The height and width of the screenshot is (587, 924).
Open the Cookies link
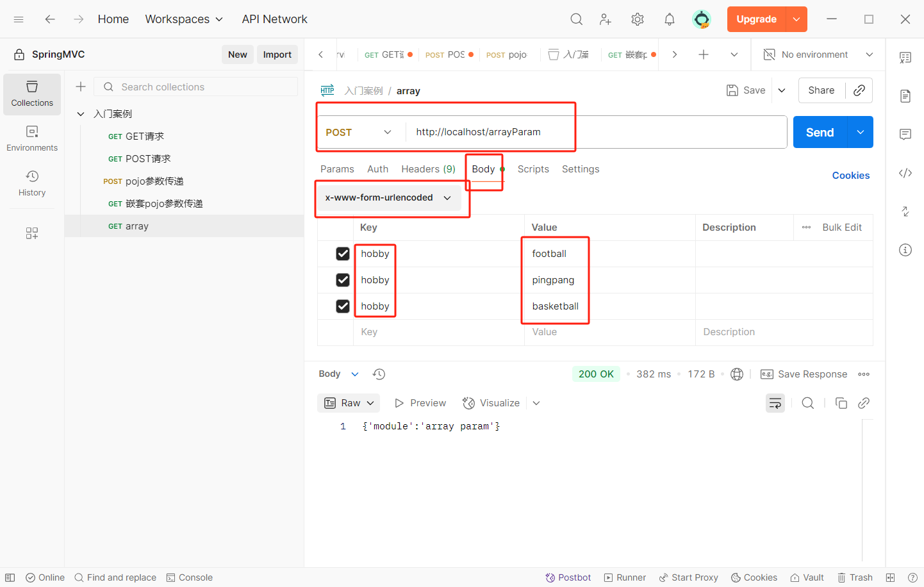click(x=851, y=176)
